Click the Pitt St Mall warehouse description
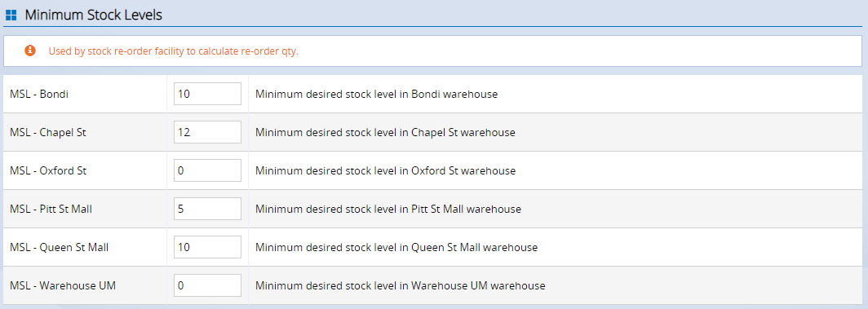 click(388, 210)
